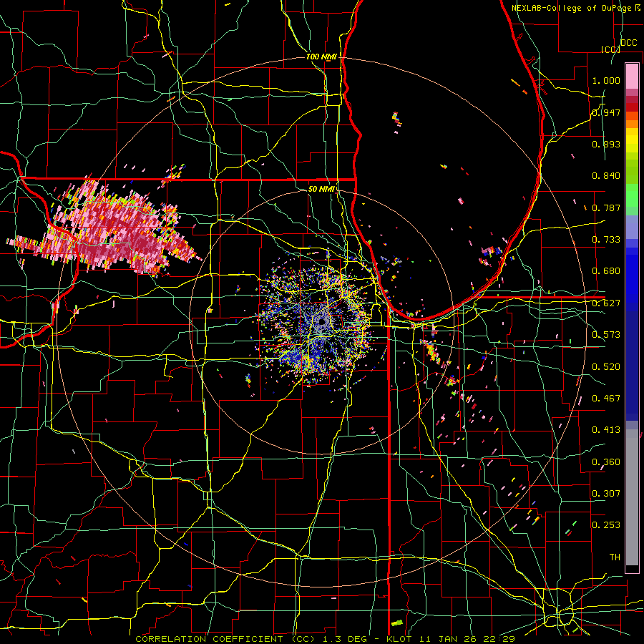This screenshot has height=644, width=644.
Task: Click the KLOT station identifier
Action: (399, 639)
